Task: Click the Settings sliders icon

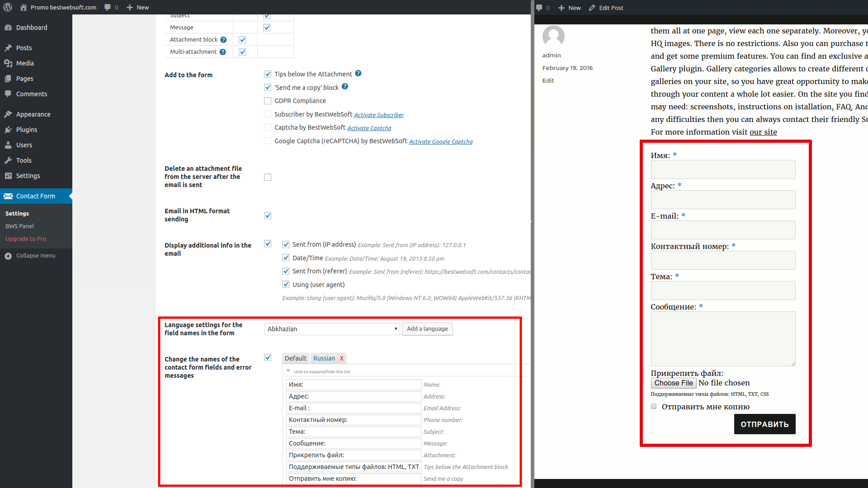Action: coord(8,176)
